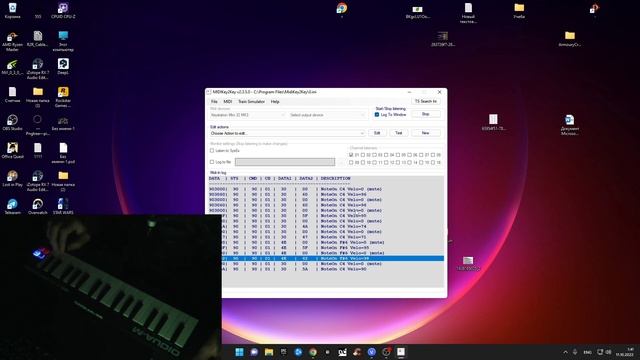Toggle the Log To Window checkbox
The height and width of the screenshot is (360, 640).
click(x=377, y=115)
